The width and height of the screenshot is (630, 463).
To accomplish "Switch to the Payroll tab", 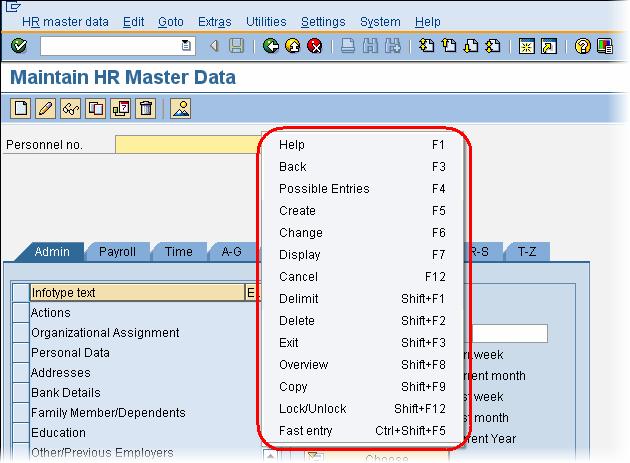I will [117, 252].
